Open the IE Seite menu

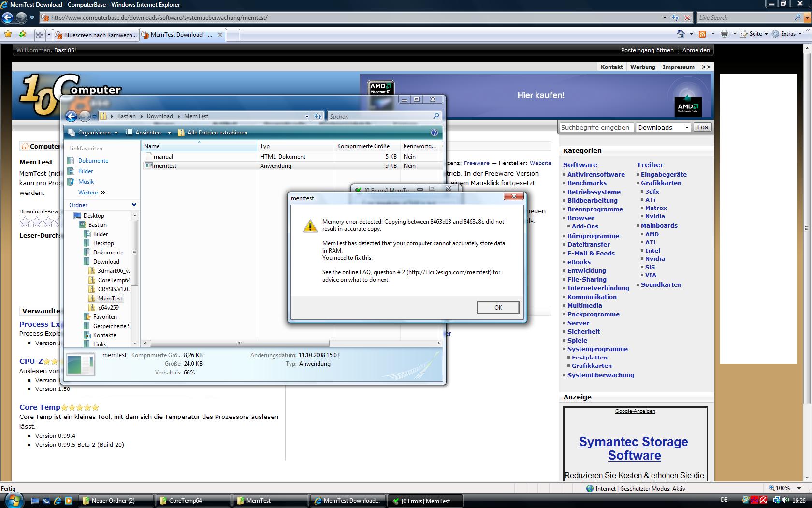tap(754, 34)
